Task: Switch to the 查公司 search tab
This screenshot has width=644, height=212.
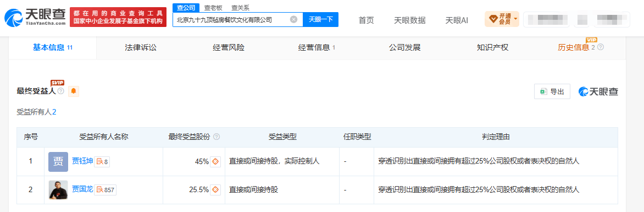Action: 186,8
